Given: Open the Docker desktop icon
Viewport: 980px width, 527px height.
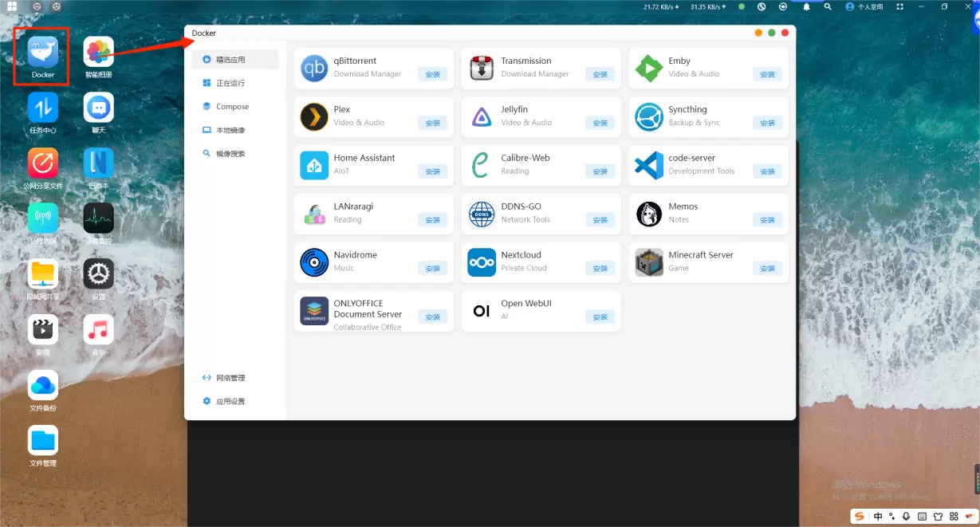Looking at the screenshot, I should [x=43, y=53].
